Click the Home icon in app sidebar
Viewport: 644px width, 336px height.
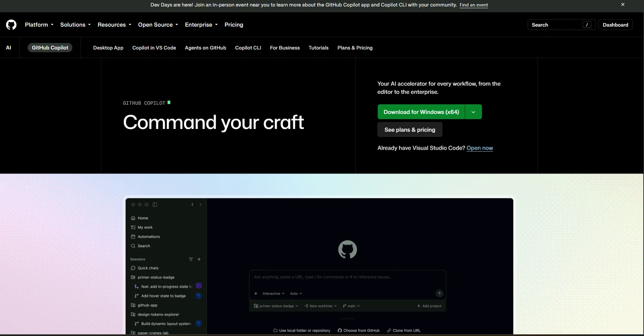(133, 218)
